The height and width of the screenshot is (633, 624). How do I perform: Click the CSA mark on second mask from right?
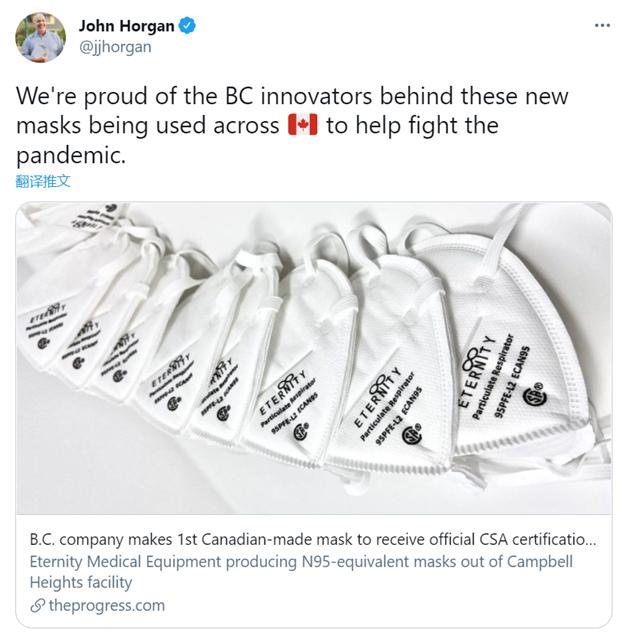coord(412,434)
